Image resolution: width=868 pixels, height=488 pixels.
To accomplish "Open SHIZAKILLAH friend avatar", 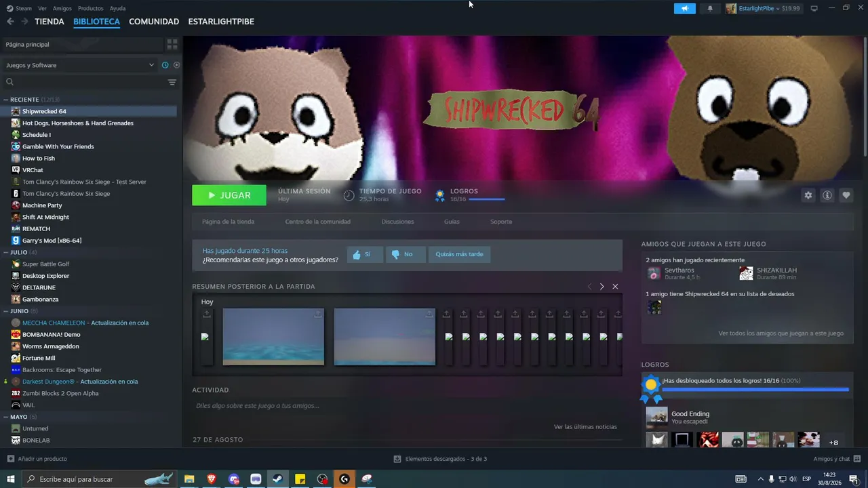I will (746, 273).
